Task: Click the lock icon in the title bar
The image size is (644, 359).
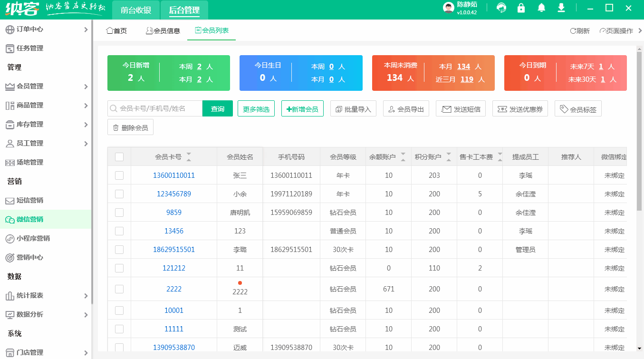Action: pyautogui.click(x=521, y=8)
